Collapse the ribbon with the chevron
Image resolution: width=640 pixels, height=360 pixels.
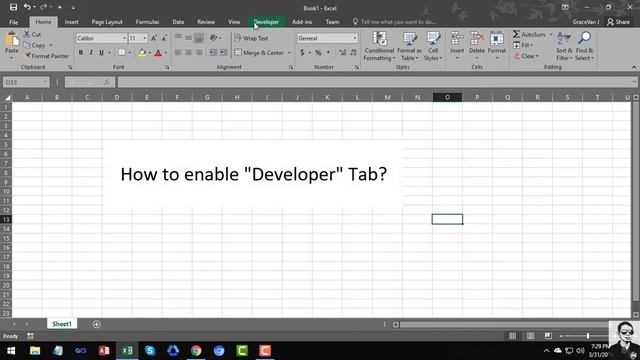634,67
